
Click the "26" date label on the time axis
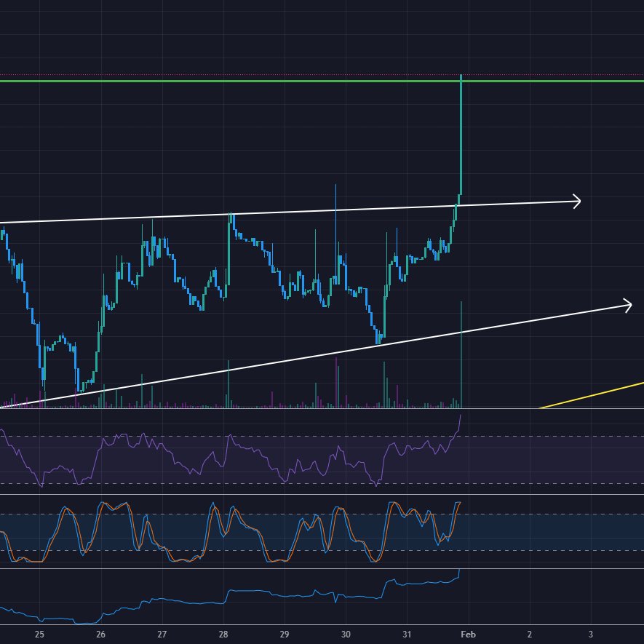pos(100,634)
